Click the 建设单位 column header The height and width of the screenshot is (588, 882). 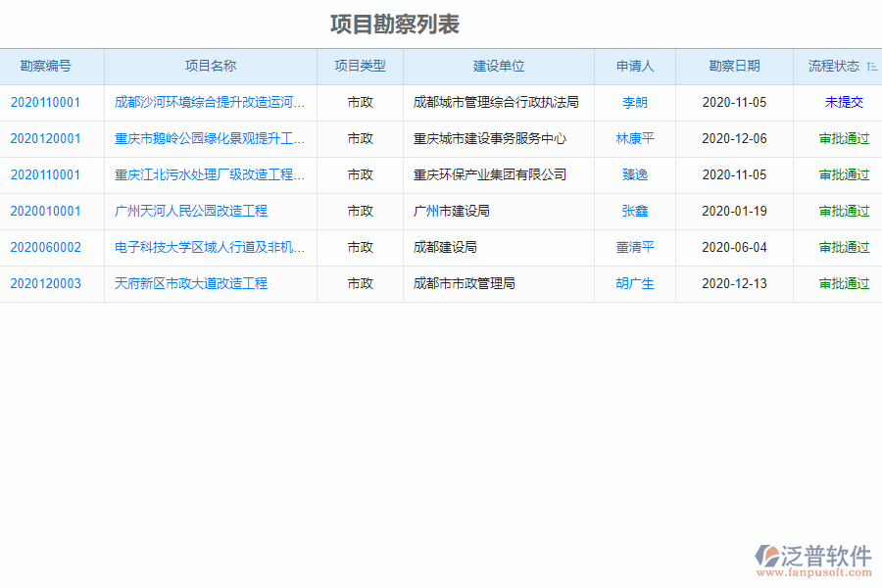click(499, 66)
